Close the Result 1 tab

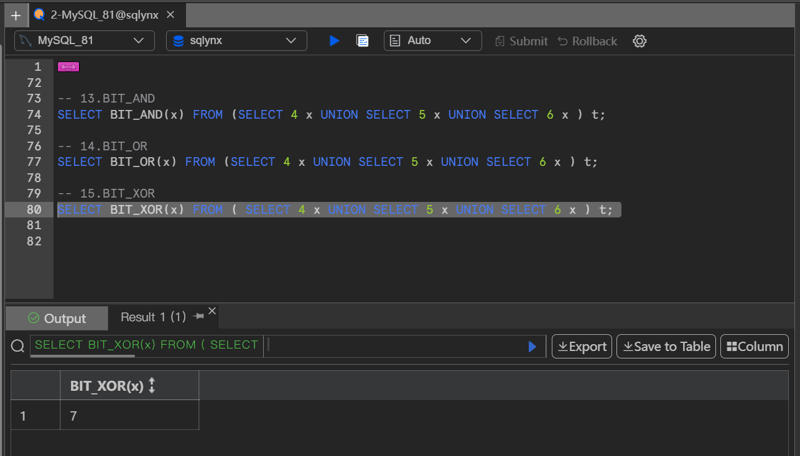coord(212,311)
